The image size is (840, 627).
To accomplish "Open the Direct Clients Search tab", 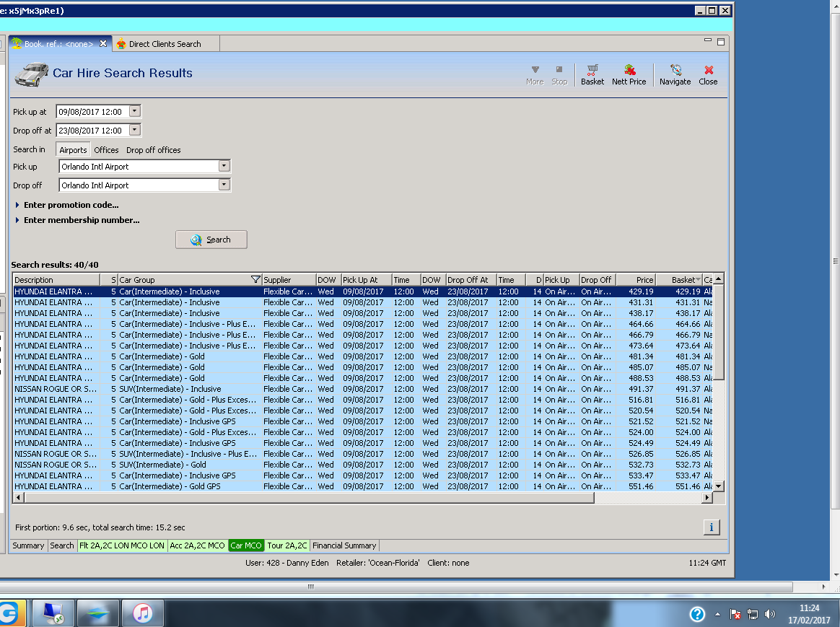I will (165, 44).
